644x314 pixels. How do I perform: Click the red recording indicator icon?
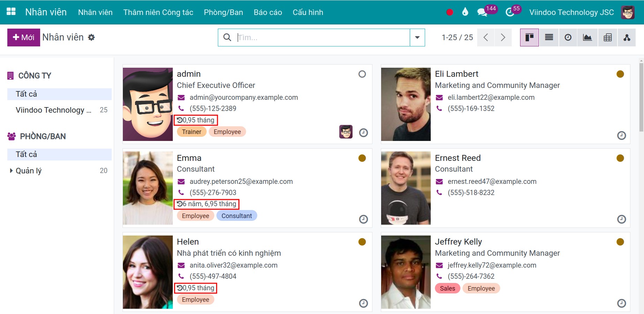[450, 12]
